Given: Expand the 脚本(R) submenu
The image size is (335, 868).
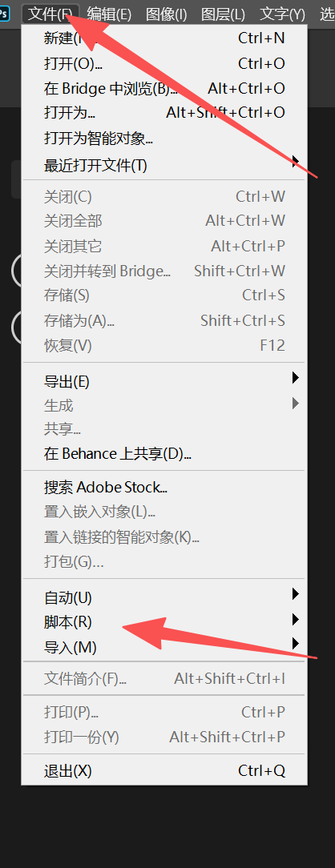Looking at the screenshot, I should click(164, 622).
